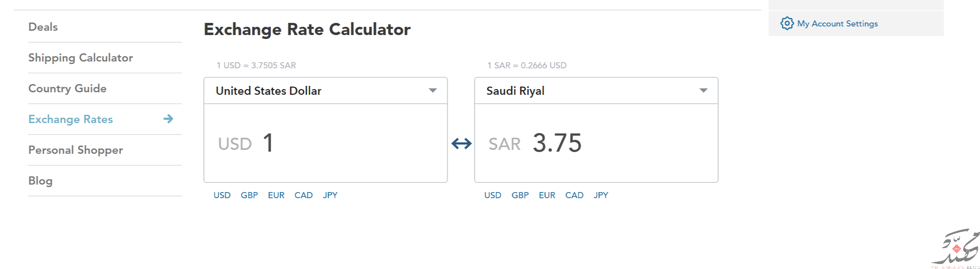Select Personal Shopper in the sidebar
The width and height of the screenshot is (980, 269).
[76, 150]
